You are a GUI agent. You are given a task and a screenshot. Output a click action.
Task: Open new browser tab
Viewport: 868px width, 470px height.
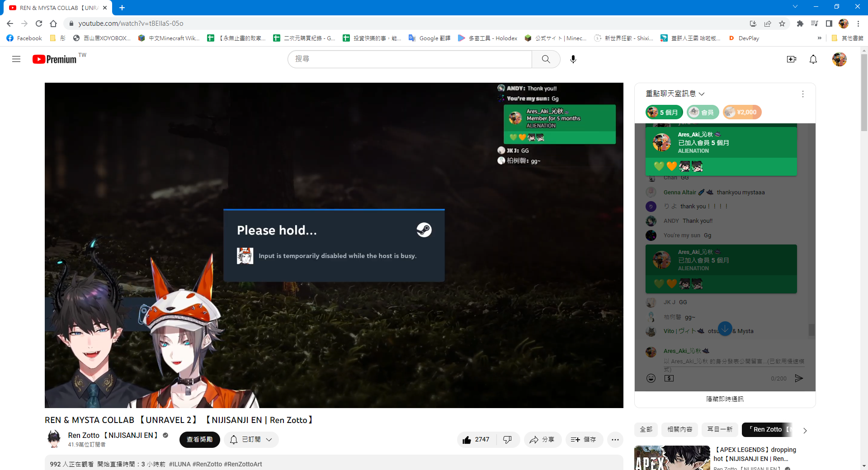[x=122, y=8]
